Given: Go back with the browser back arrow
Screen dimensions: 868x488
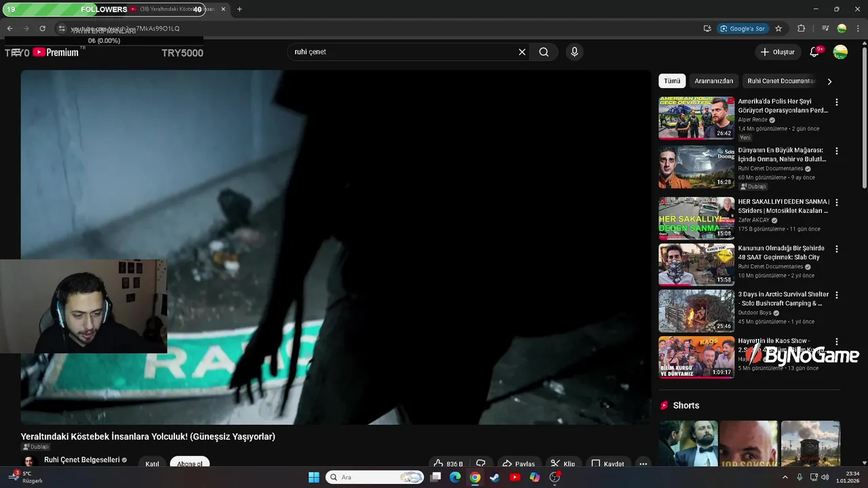Looking at the screenshot, I should coord(9,28).
